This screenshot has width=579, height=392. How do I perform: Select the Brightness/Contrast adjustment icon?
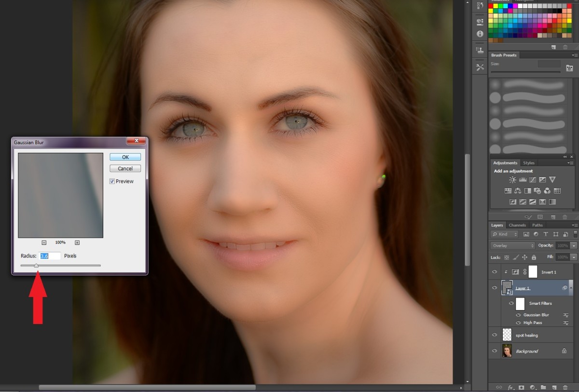point(512,180)
